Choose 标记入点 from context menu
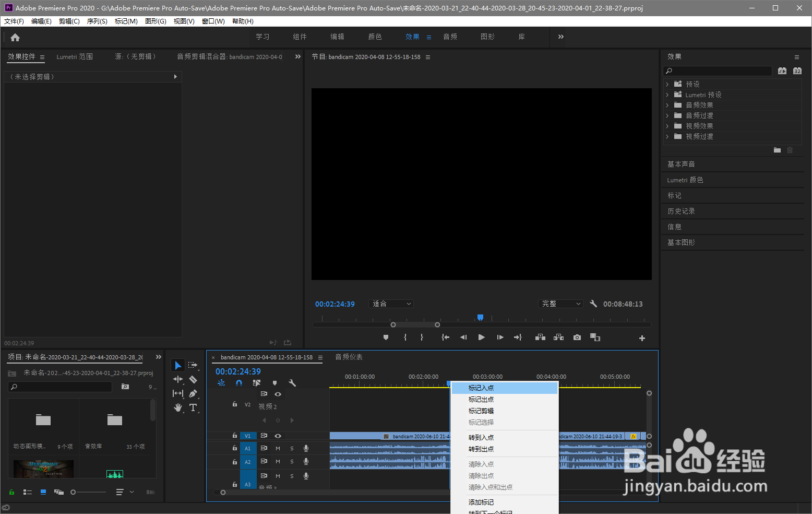This screenshot has width=812, height=514. pyautogui.click(x=505, y=388)
